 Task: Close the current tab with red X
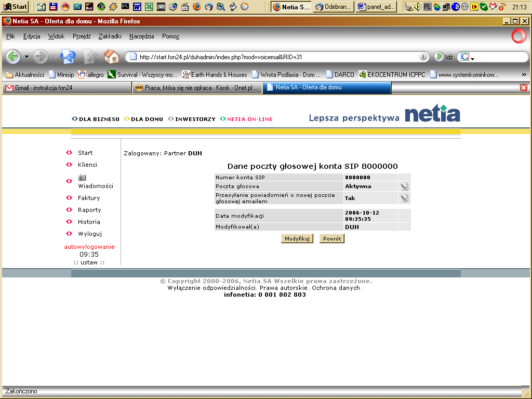524,88
